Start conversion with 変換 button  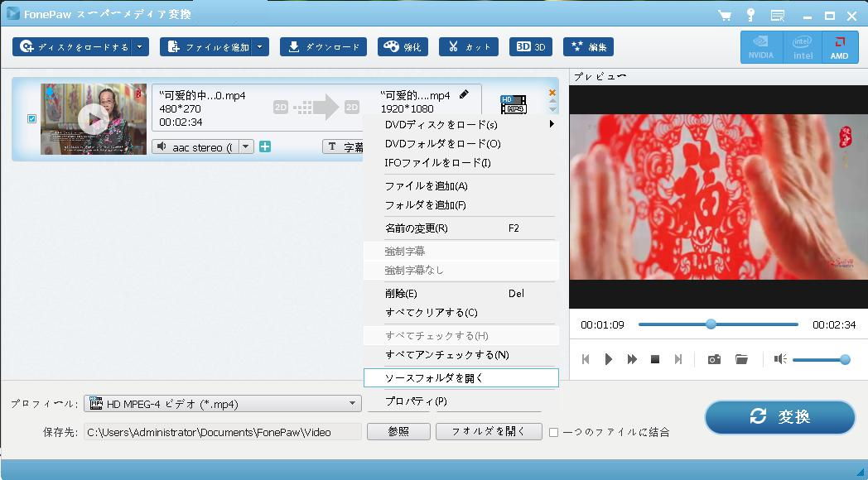(x=780, y=417)
